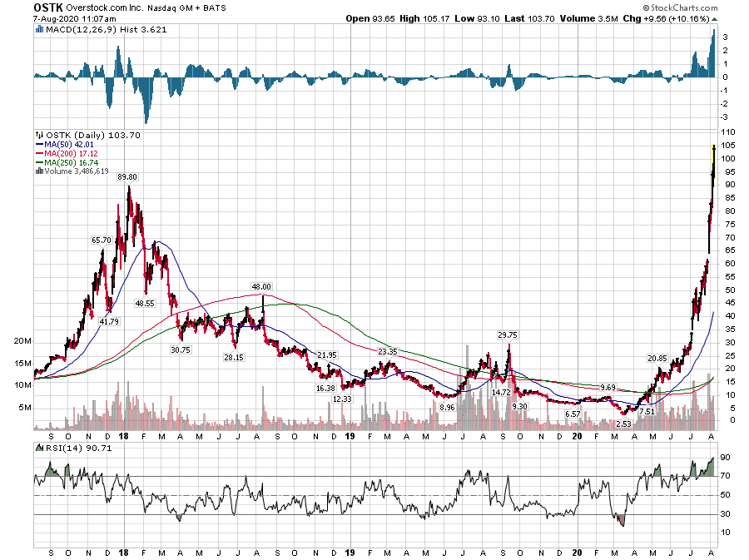Viewport: 749px width, 560px height.
Task: Click the blue MA(50) legend line
Action: click(40, 144)
